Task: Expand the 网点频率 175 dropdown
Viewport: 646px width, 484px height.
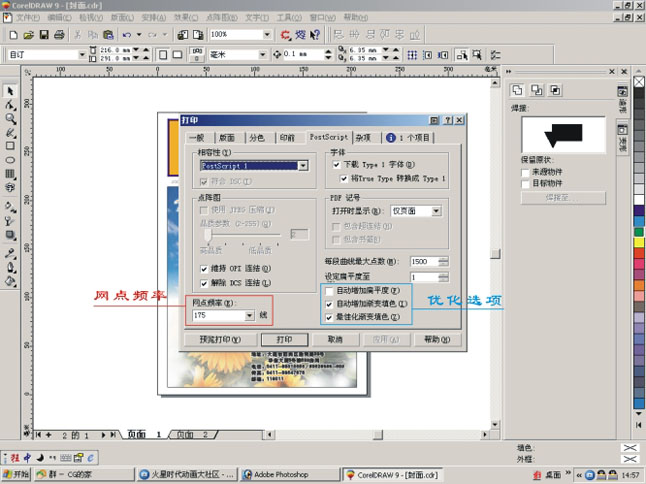Action: [250, 315]
